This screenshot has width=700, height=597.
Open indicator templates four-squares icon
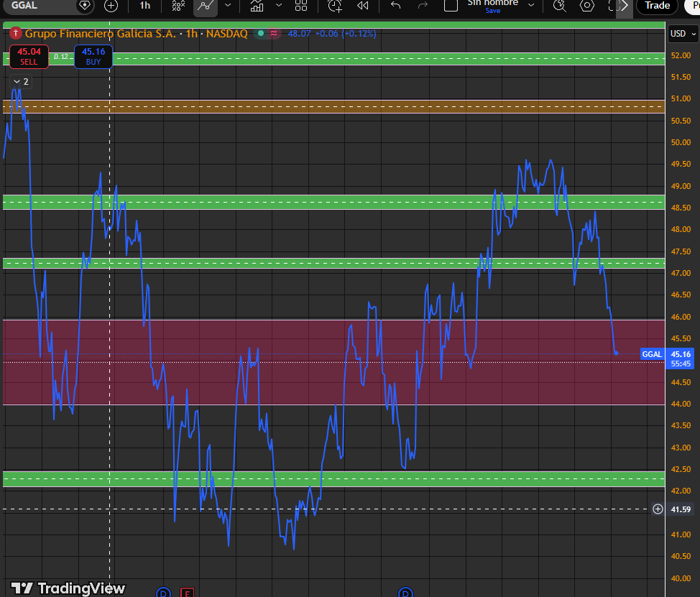pyautogui.click(x=301, y=6)
